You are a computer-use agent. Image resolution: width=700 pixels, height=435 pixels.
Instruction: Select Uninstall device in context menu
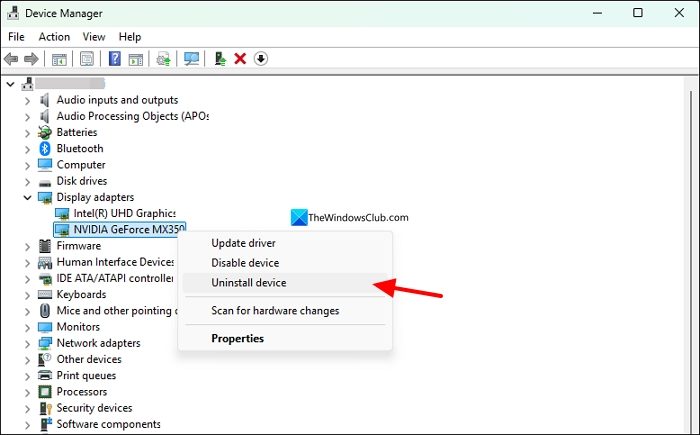(x=285, y=283)
